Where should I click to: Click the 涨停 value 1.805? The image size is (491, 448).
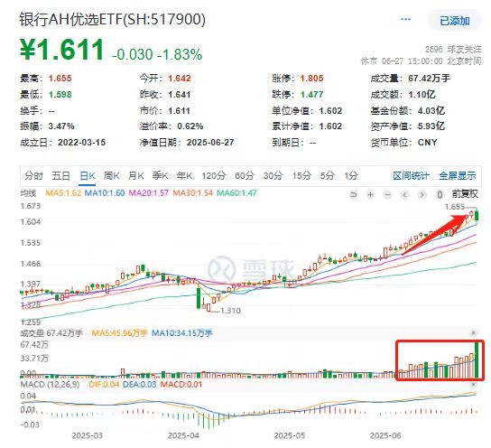tap(311, 79)
